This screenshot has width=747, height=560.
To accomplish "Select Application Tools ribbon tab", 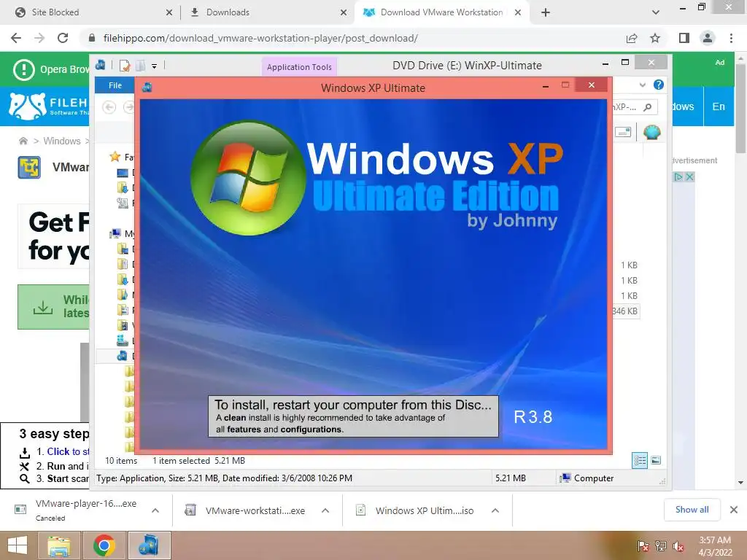I will click(x=299, y=67).
